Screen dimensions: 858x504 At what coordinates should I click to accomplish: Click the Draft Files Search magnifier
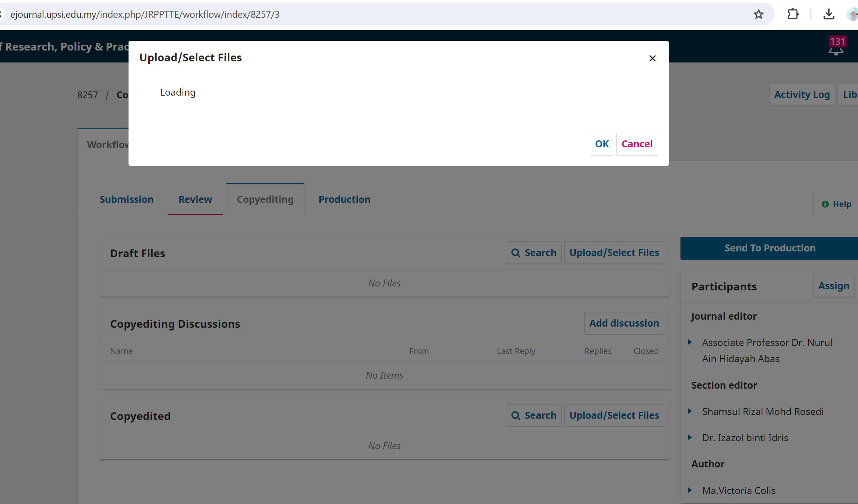(x=516, y=253)
